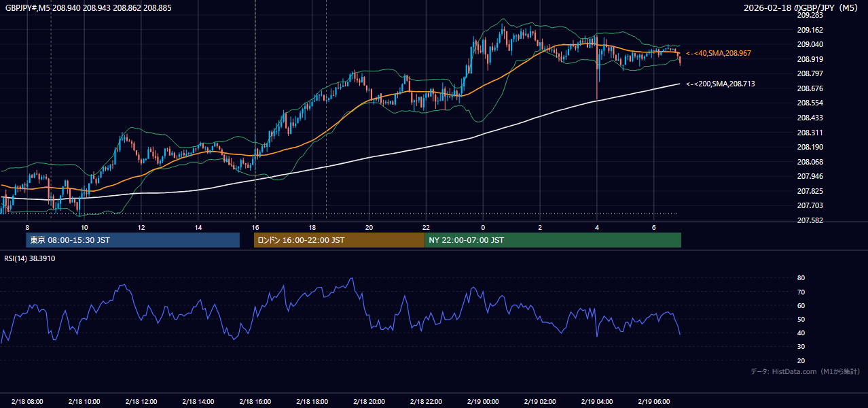868x408 pixels.
Task: Click the RSI 30 level label
Action: point(801,346)
